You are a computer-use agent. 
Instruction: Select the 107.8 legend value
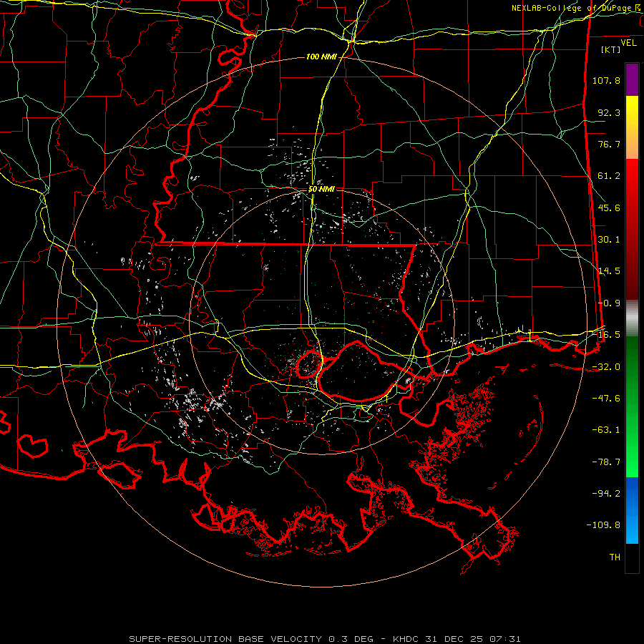pyautogui.click(x=606, y=80)
